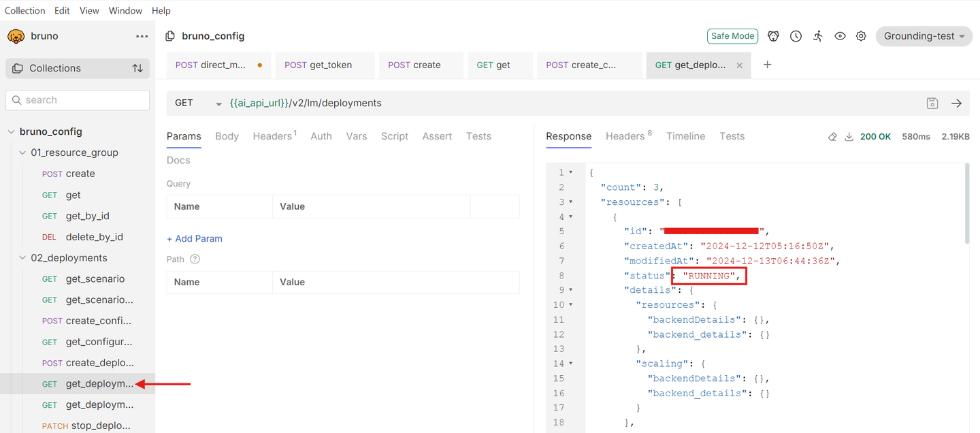
Task: Click the collection icon beside bruno_config title
Action: point(170,36)
